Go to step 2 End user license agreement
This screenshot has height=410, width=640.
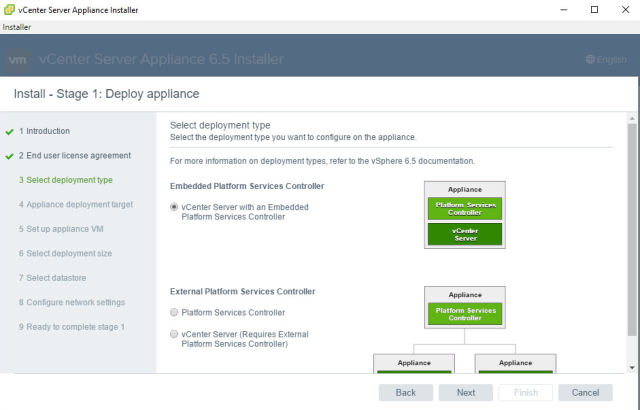click(x=75, y=155)
